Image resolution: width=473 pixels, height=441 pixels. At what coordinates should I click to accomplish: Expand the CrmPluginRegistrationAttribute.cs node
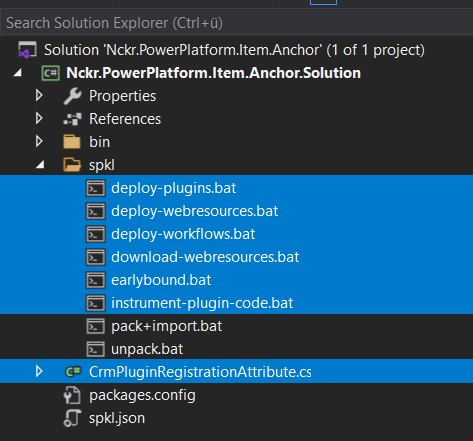[x=39, y=371]
